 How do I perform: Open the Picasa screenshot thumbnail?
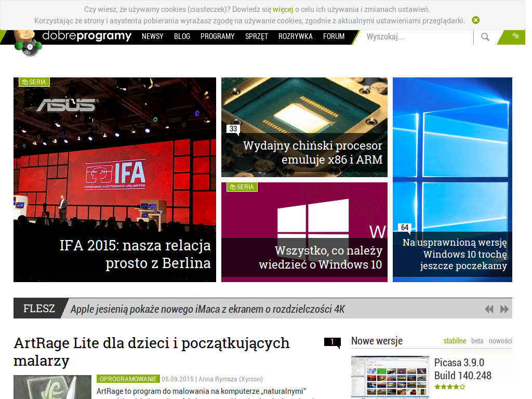click(390, 377)
